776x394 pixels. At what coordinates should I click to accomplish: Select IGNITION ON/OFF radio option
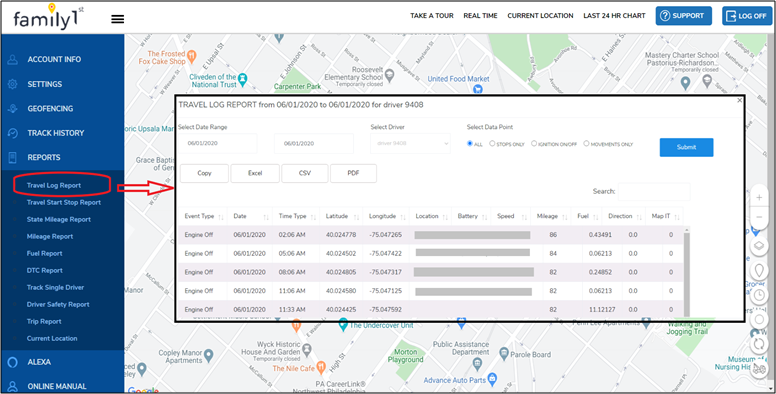pyautogui.click(x=534, y=144)
